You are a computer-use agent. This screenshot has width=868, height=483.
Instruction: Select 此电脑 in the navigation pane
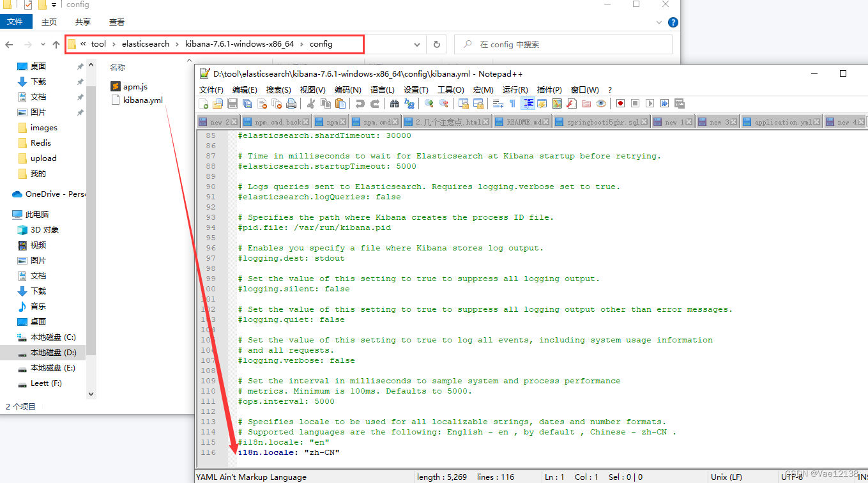point(31,215)
